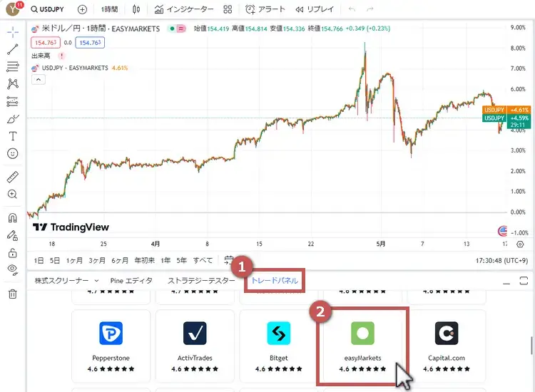Viewport: 535px width, 392px height.
Task: Open the emoji icons tool
Action: (x=13, y=154)
